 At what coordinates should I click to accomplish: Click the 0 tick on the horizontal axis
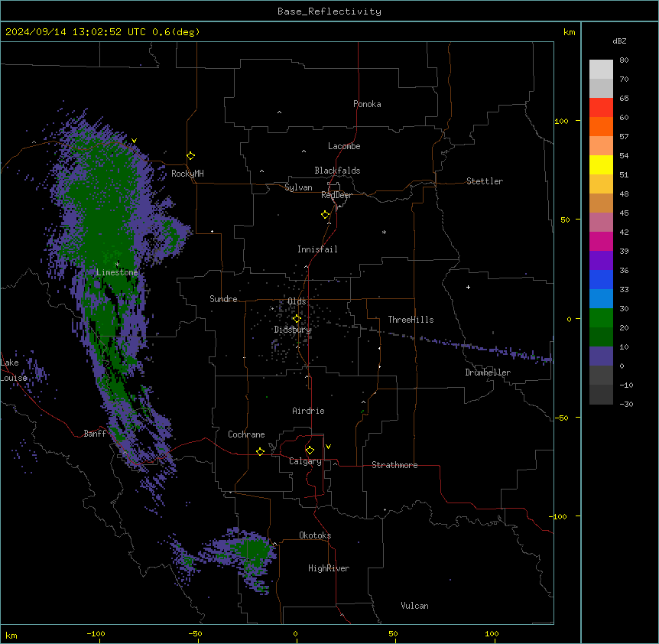[x=295, y=633]
